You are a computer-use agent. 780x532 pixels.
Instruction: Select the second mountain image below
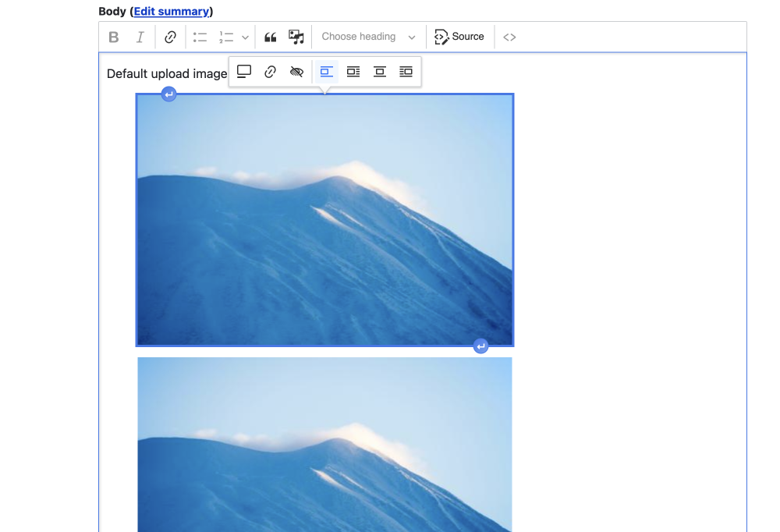[x=324, y=445]
